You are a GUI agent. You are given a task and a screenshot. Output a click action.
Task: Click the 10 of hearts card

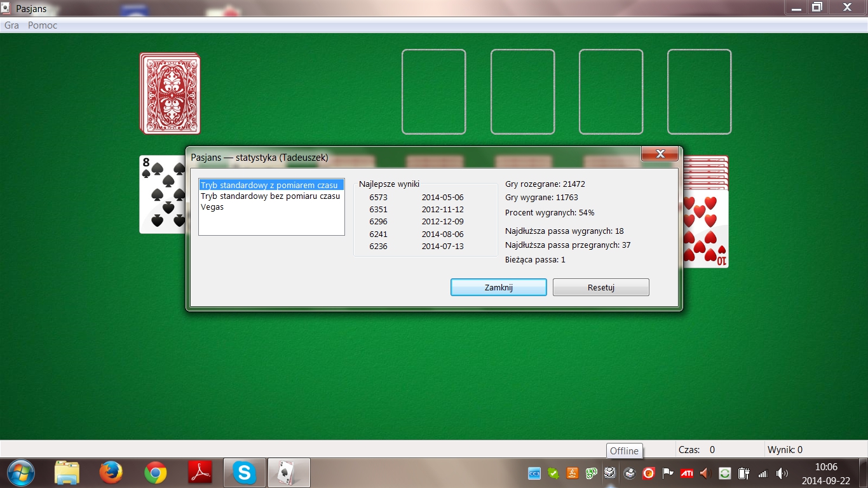pyautogui.click(x=705, y=229)
